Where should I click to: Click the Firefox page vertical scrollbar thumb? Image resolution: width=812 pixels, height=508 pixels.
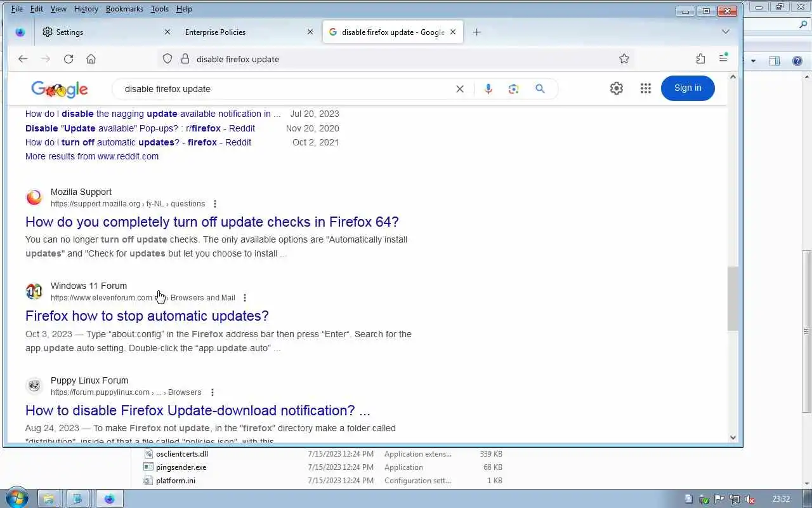(733, 298)
